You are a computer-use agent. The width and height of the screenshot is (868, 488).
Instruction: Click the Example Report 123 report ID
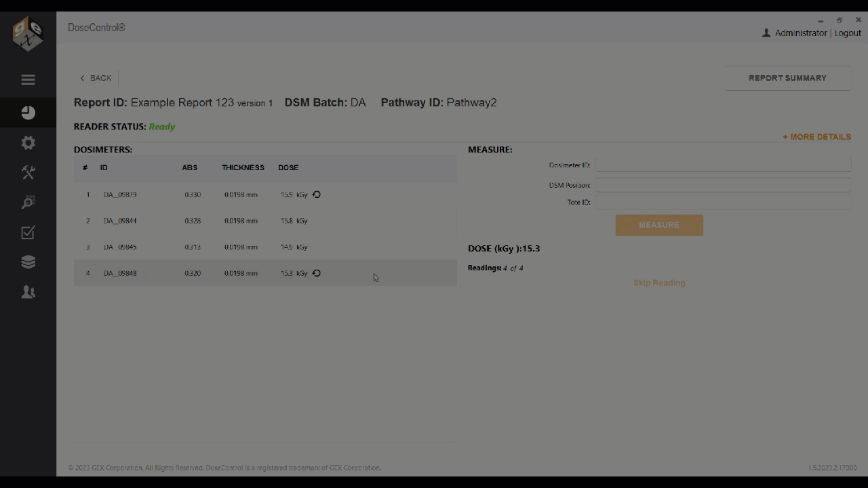click(x=182, y=103)
